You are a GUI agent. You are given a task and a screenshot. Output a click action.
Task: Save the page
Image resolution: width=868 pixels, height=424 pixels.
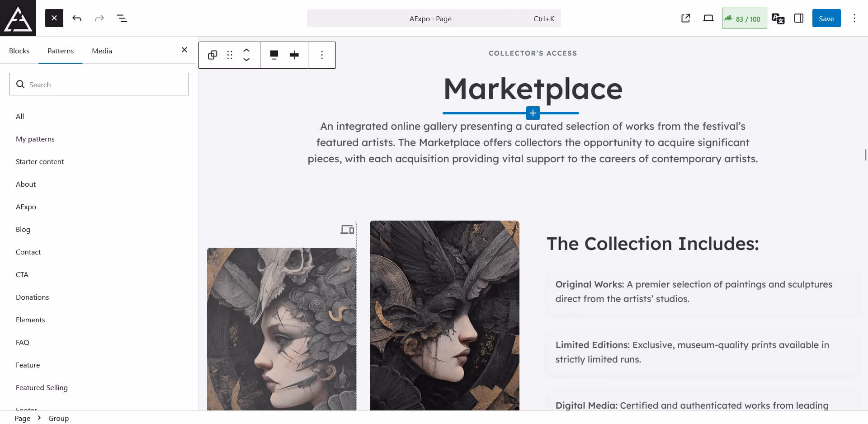click(826, 18)
